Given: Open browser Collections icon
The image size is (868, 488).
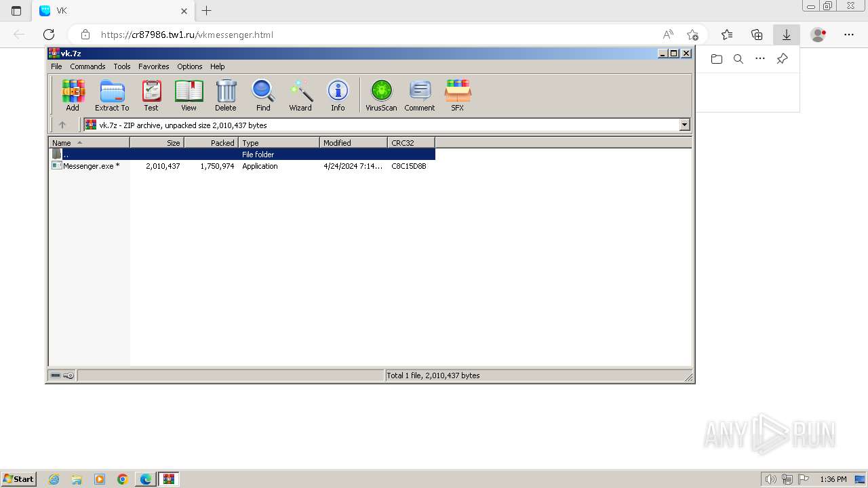Looking at the screenshot, I should [x=757, y=35].
